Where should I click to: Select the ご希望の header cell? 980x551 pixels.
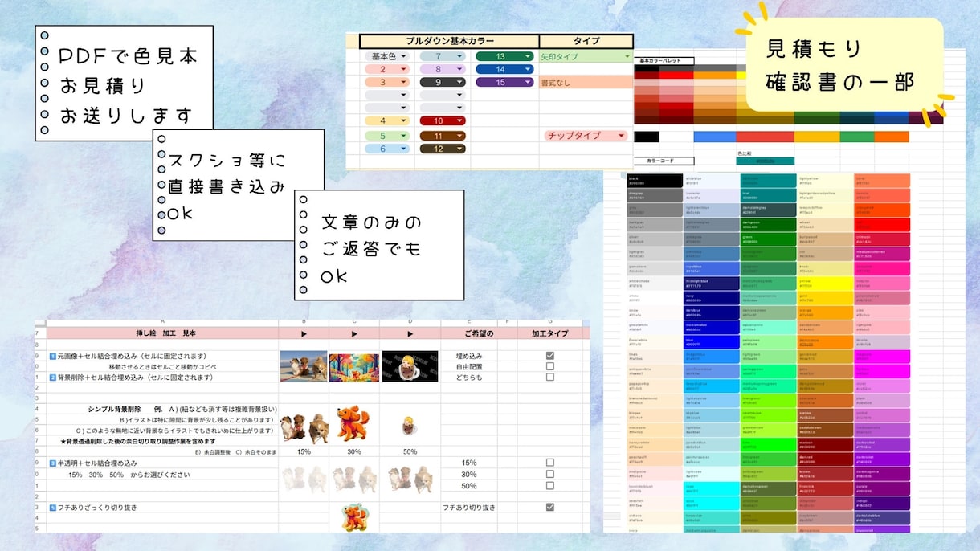479,333
